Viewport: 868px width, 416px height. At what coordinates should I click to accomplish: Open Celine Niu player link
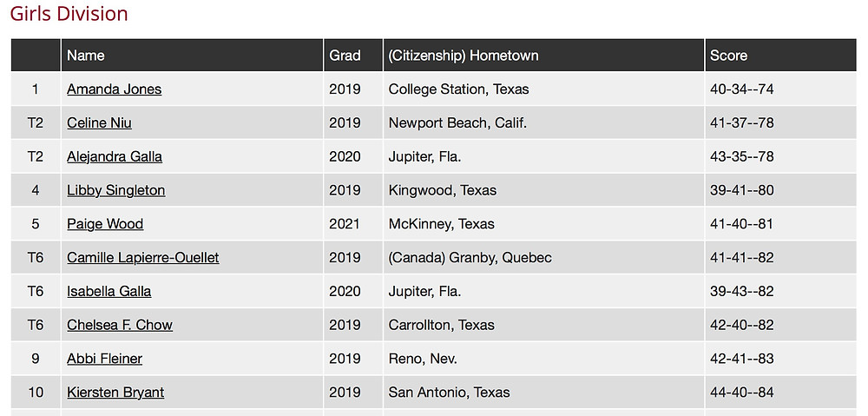tap(99, 123)
